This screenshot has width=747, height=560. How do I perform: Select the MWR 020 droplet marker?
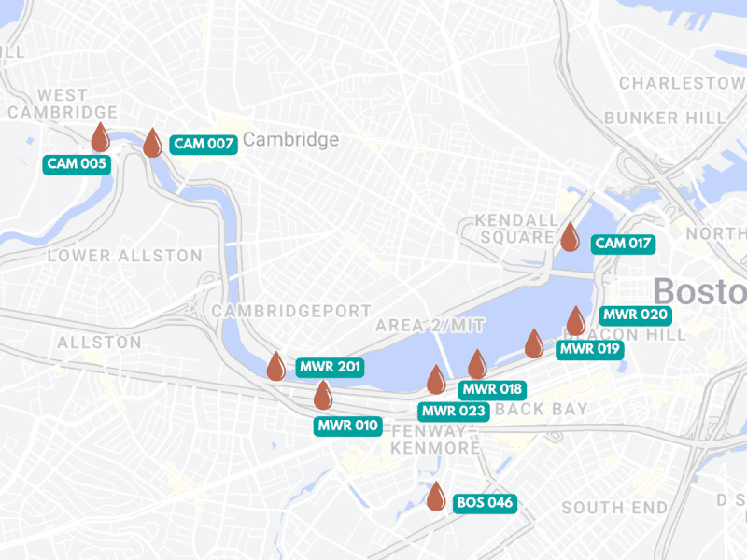click(x=576, y=321)
